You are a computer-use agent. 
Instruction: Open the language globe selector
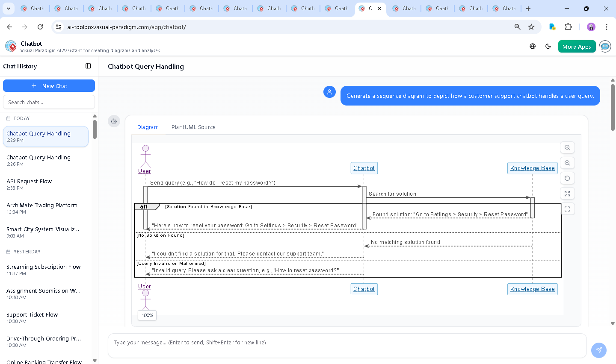pos(533,47)
